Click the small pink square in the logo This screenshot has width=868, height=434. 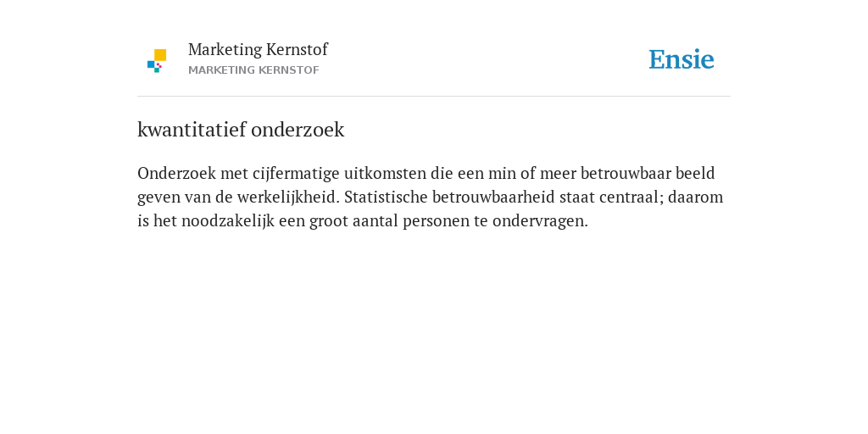[x=159, y=65]
